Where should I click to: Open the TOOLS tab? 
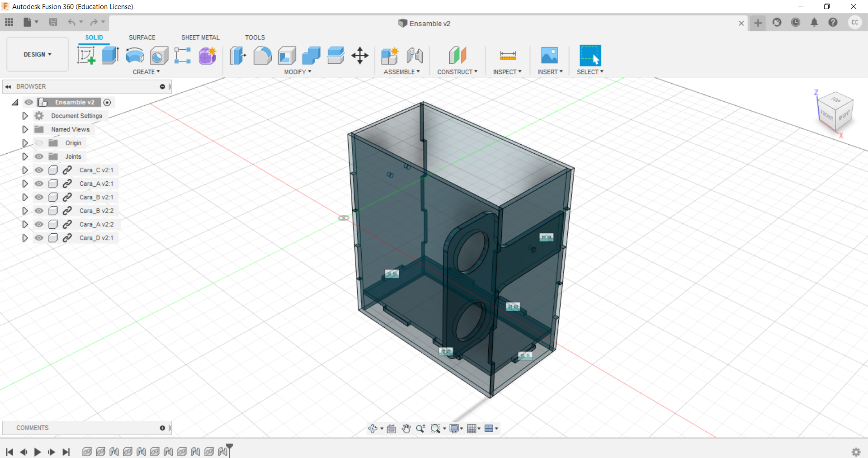[x=255, y=38]
